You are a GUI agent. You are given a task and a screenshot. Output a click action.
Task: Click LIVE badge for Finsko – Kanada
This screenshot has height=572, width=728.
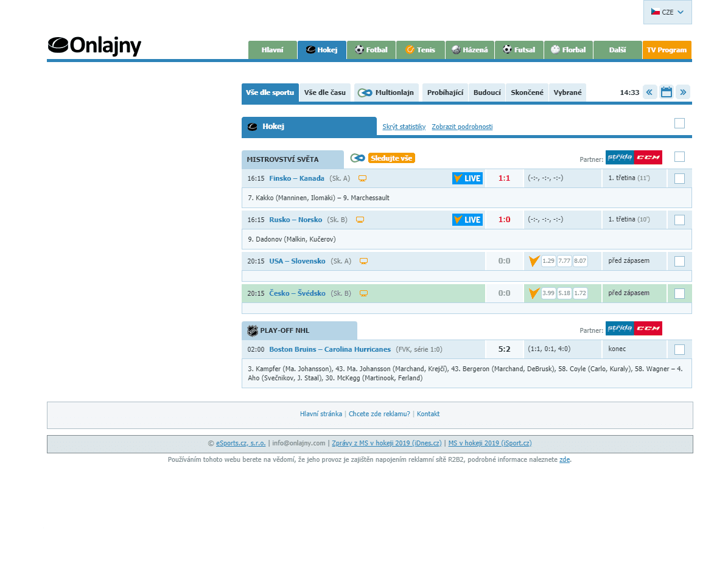467,178
